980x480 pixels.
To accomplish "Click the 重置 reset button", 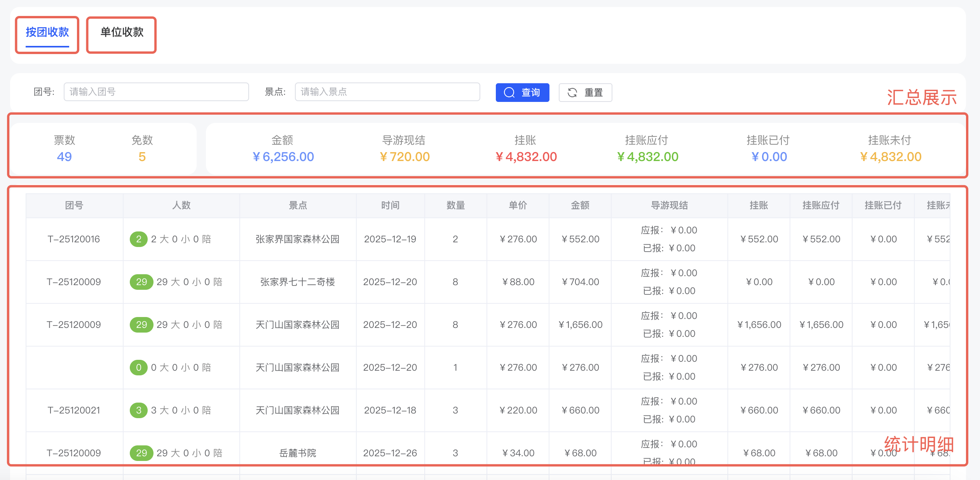I will [x=585, y=93].
